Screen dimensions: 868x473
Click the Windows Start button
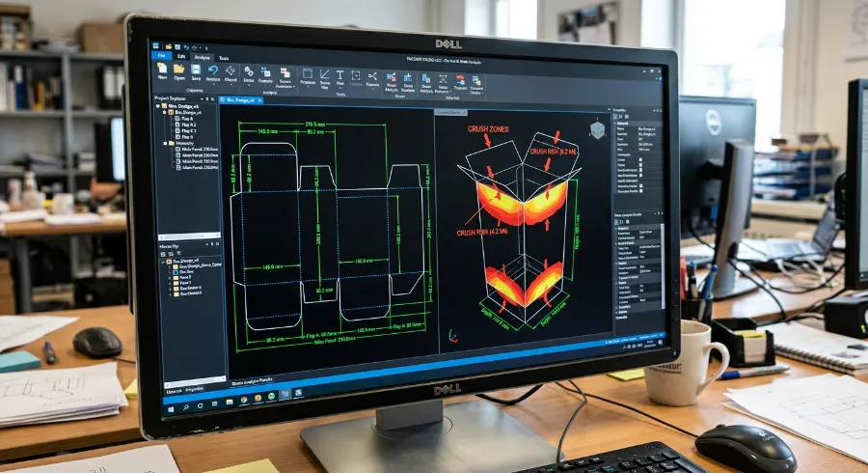(x=171, y=408)
